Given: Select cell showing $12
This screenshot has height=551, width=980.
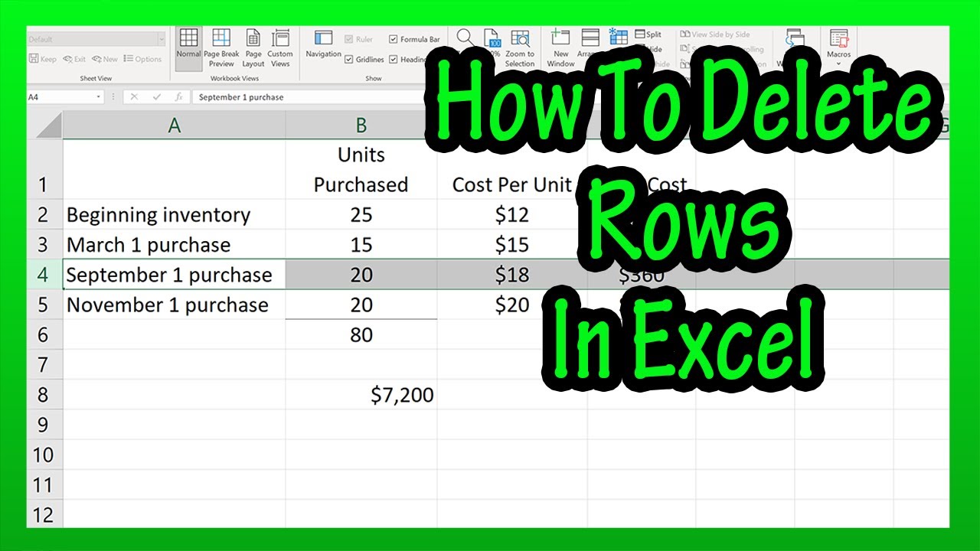Looking at the screenshot, I should coord(512,214).
